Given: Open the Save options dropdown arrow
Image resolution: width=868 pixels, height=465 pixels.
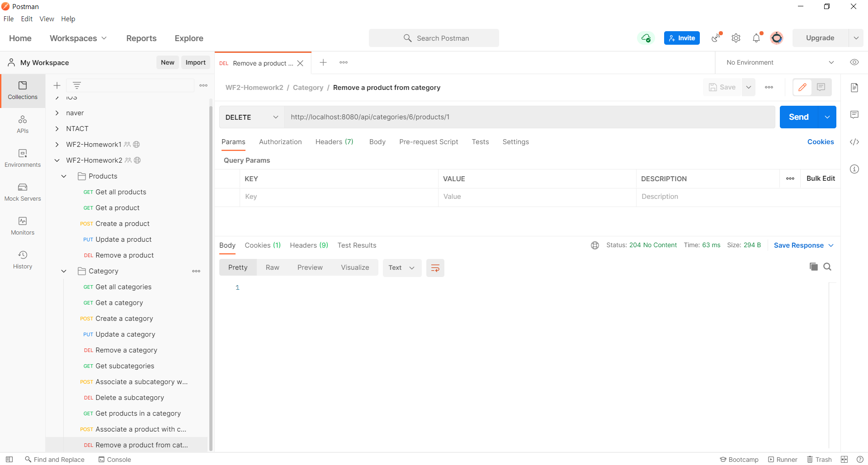Looking at the screenshot, I should coord(748,87).
